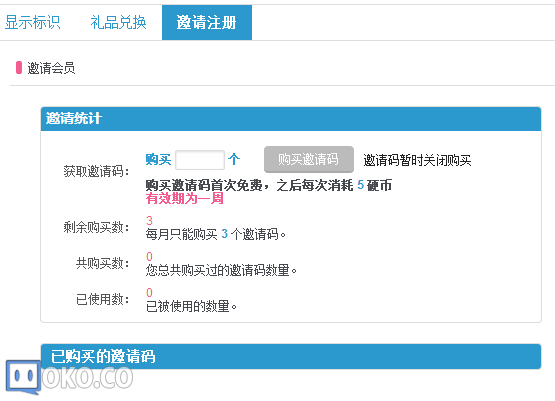Select the 邀请注册 tab
The height and width of the screenshot is (401, 555).
coord(207,22)
